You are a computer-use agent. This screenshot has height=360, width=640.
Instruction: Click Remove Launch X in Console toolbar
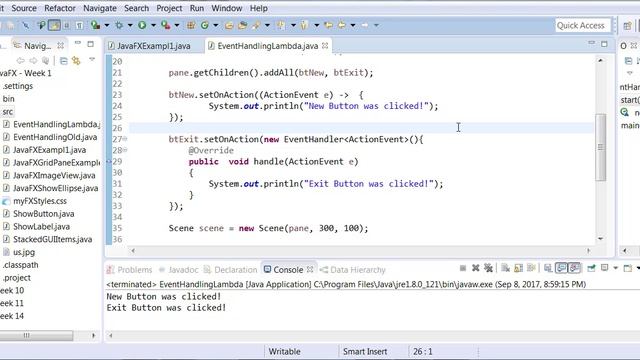(x=476, y=268)
